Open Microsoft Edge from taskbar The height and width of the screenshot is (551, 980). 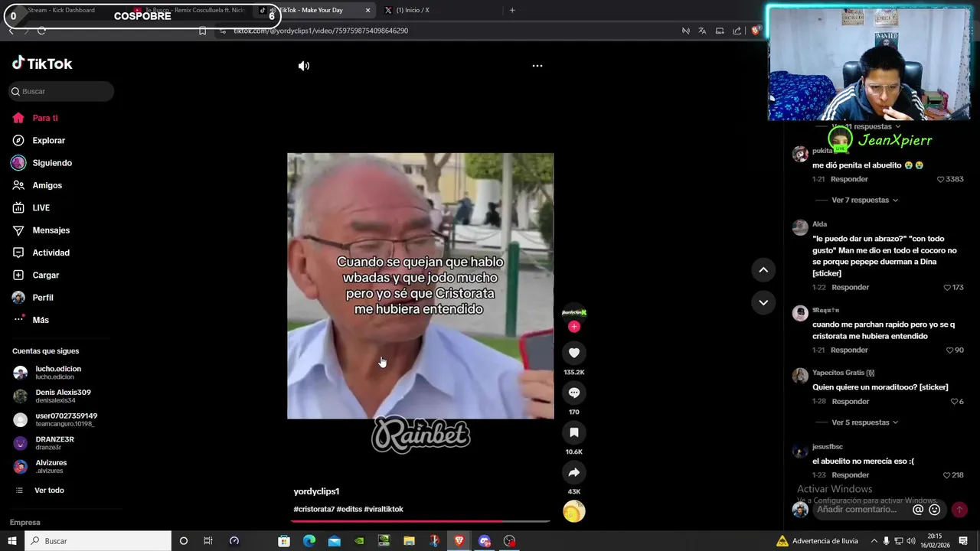click(309, 541)
